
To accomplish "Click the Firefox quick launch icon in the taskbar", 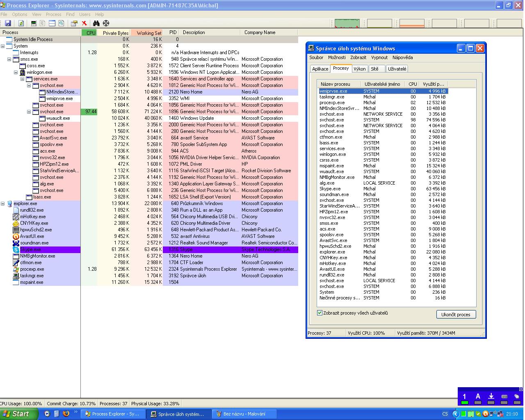I will pyautogui.click(x=66, y=414).
